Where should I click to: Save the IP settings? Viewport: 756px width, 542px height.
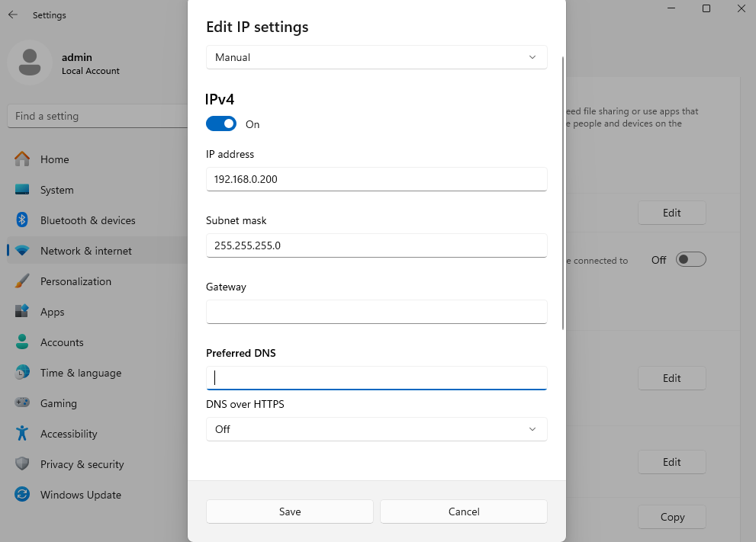pos(290,512)
